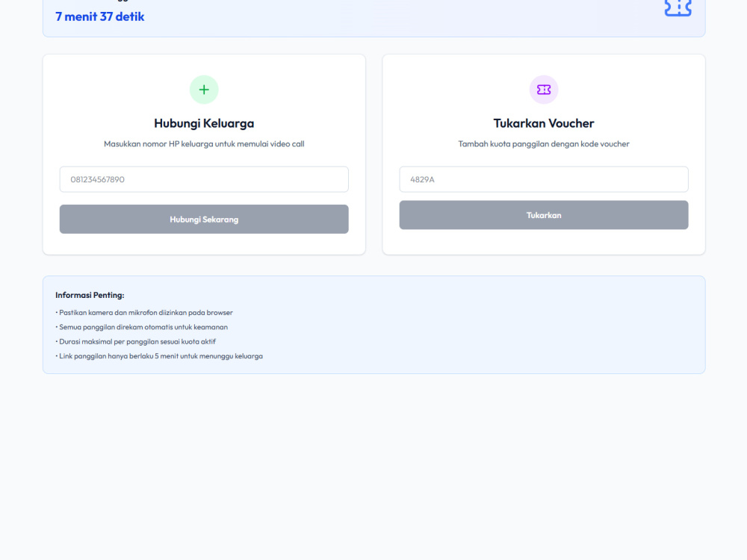The image size is (747, 560).
Task: Click 'Semua panggilan direkam otomatis untuk keamanan'
Action: [x=141, y=327]
